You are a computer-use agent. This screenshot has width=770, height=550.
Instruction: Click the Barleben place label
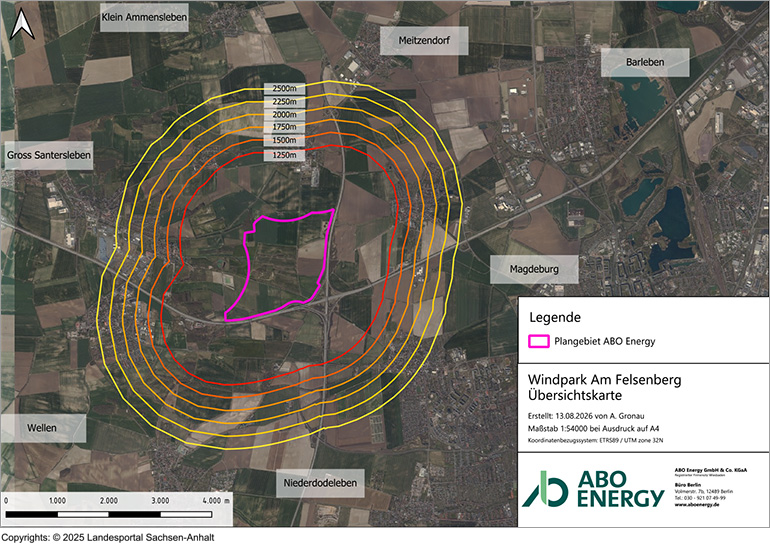pos(645,62)
